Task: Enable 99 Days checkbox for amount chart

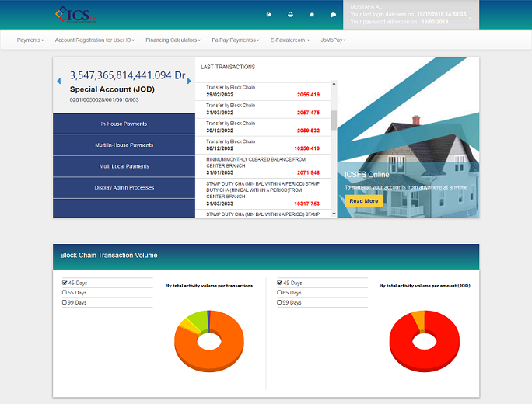Action: coord(279,302)
